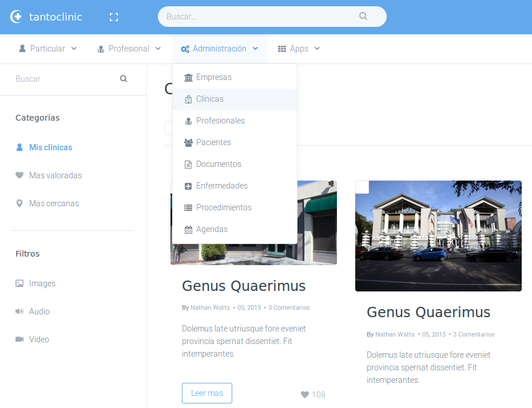This screenshot has width=532, height=408.
Task: Toggle fullscreen mode icon
Action: point(114,17)
